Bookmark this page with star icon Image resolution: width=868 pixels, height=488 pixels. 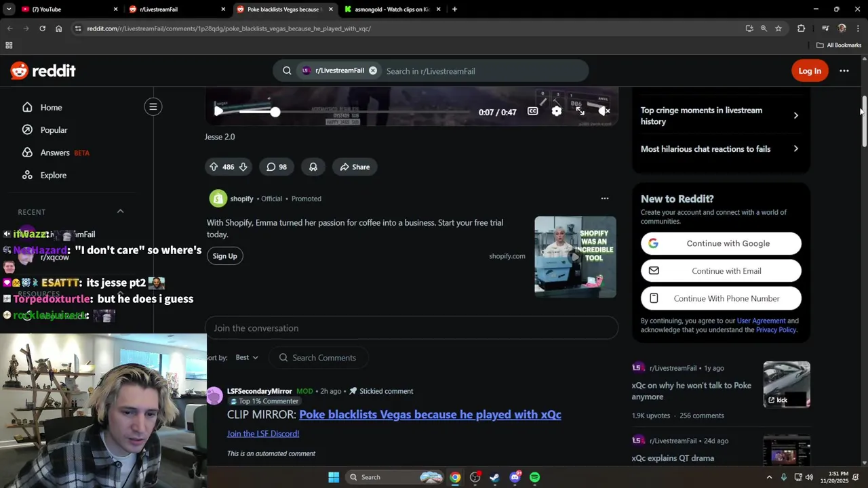tap(778, 28)
